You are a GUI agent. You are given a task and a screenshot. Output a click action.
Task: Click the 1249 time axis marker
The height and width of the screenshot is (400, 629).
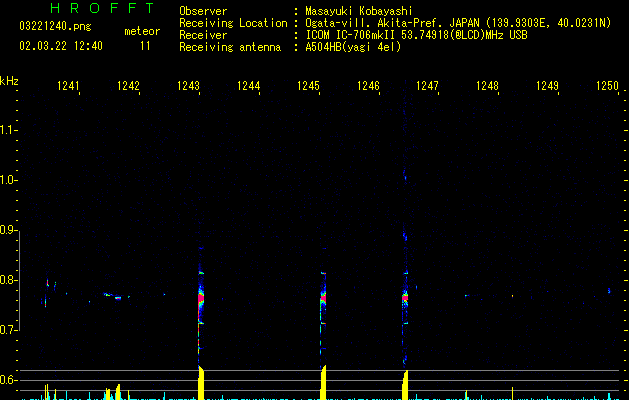[547, 86]
